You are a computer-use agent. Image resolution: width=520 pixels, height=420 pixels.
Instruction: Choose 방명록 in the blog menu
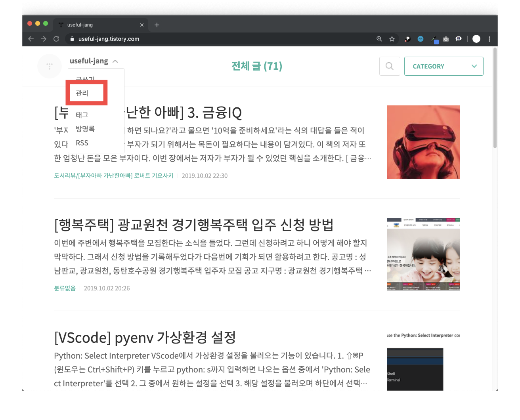click(x=85, y=129)
